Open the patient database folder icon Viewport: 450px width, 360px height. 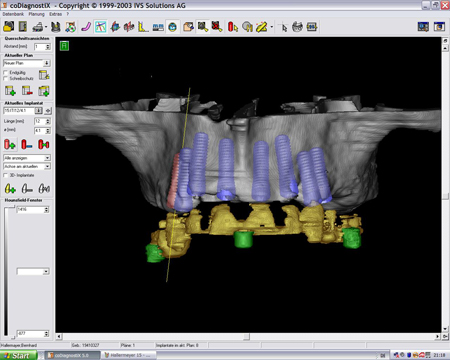pyautogui.click(x=9, y=27)
